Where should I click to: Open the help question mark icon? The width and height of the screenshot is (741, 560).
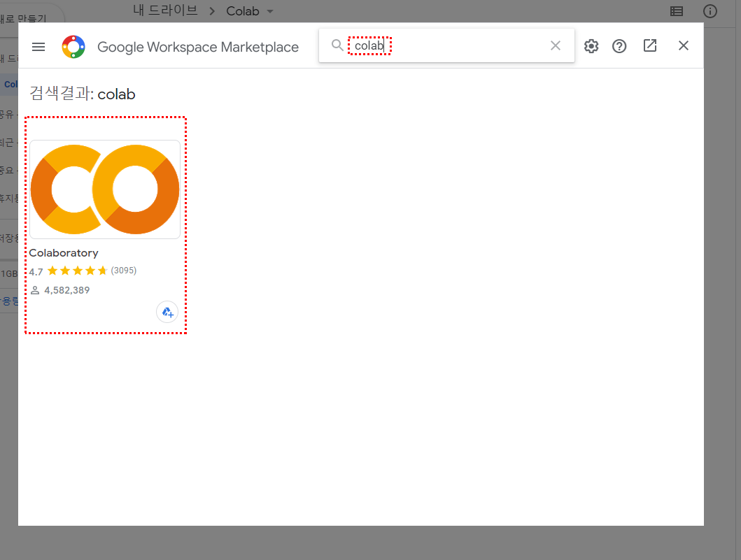tap(619, 46)
